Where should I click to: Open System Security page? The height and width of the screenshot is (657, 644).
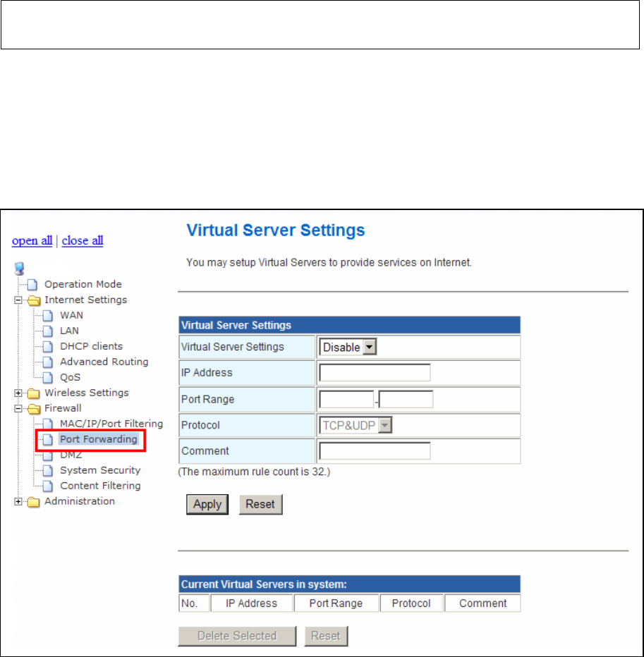(x=100, y=470)
